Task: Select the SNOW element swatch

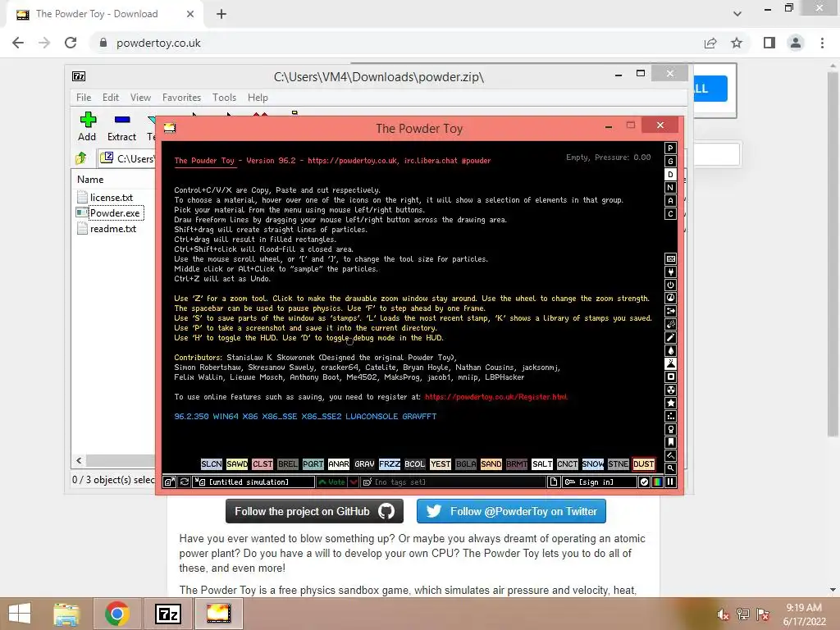Action: pyautogui.click(x=592, y=464)
